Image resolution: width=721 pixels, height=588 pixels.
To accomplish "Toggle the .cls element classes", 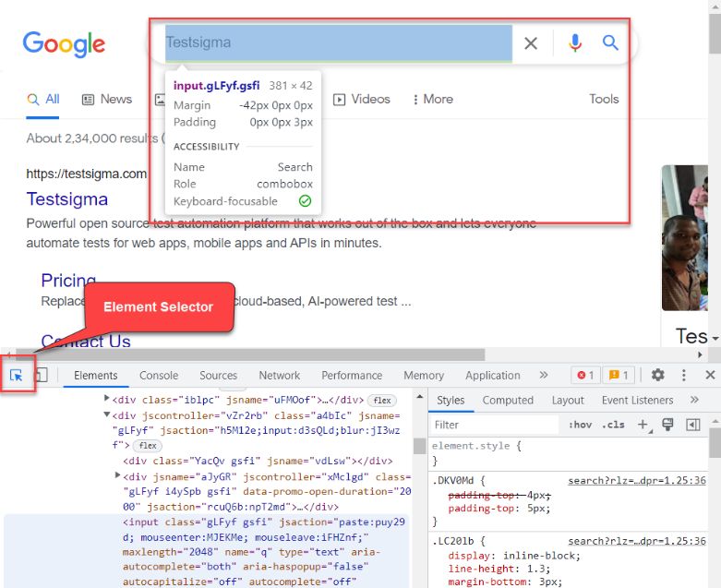I will 613,425.
